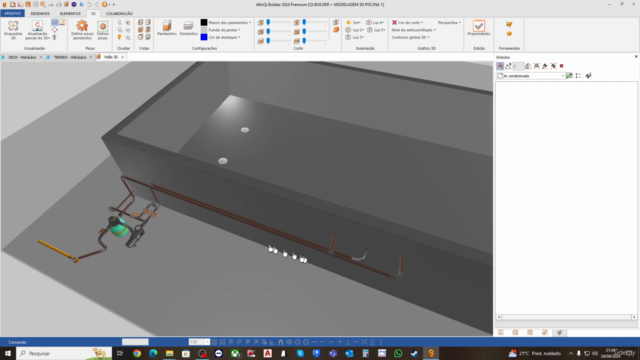Open the Propriedades editor
This screenshot has height=360, width=640.
479,28
